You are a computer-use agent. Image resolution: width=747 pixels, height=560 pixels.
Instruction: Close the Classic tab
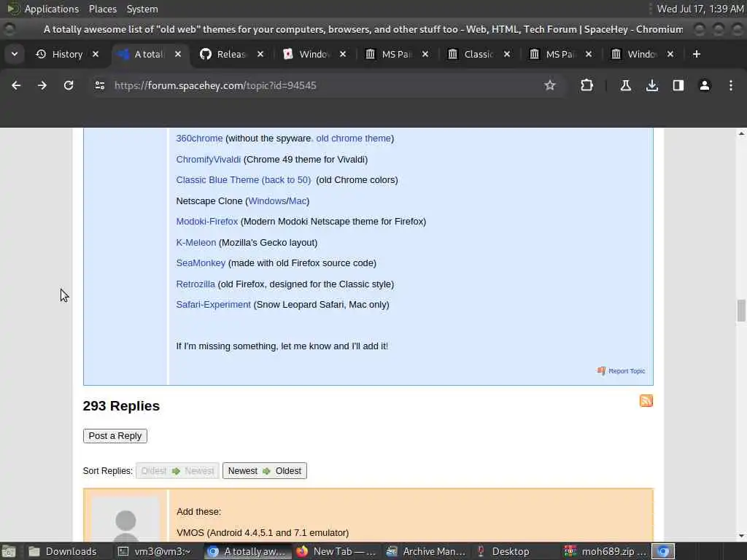507,54
